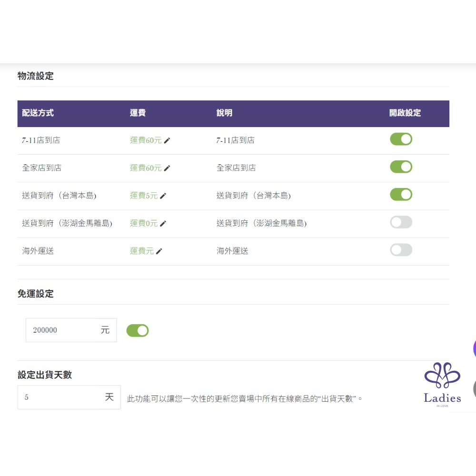Click the 運費5元 link for 台灣本島 delivery
Viewport: 476px width, 476px height.
pyautogui.click(x=144, y=196)
